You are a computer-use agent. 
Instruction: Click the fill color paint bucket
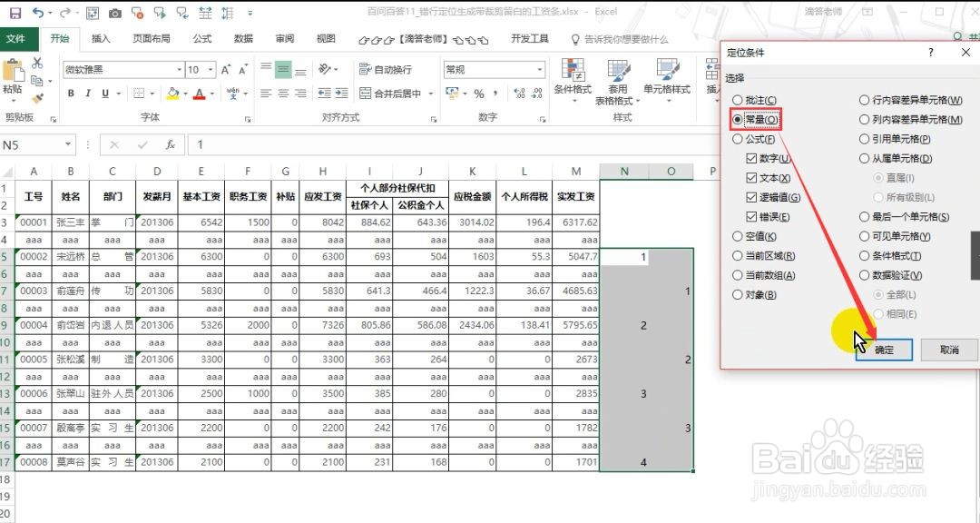[x=173, y=94]
